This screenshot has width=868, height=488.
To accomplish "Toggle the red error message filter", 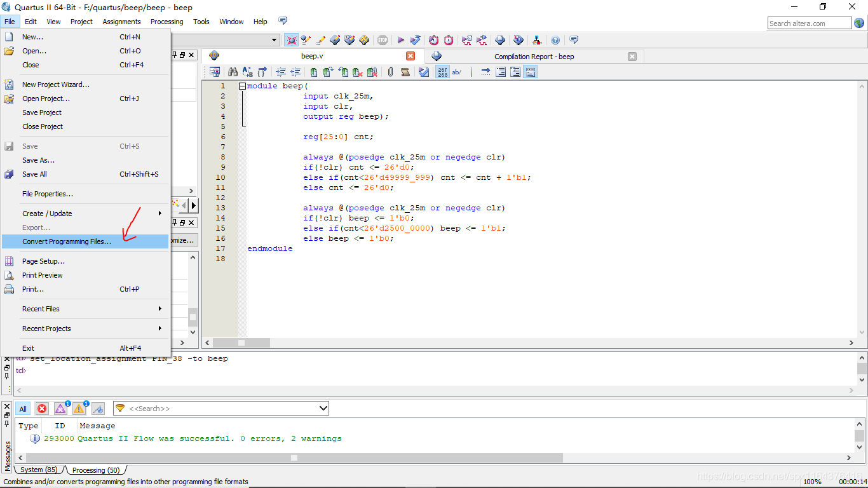I will coord(42,409).
